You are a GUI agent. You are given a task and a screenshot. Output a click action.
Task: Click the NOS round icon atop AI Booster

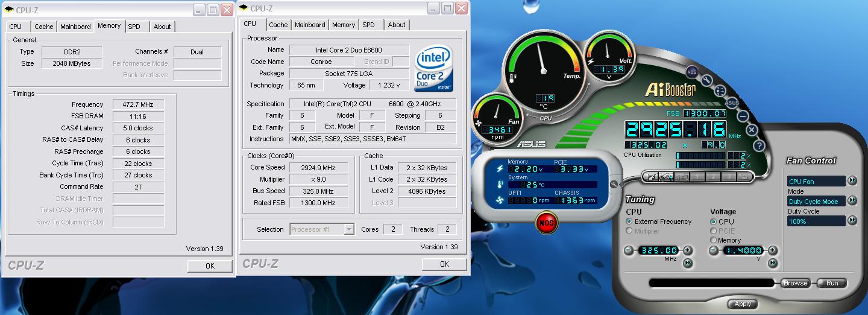(691, 73)
